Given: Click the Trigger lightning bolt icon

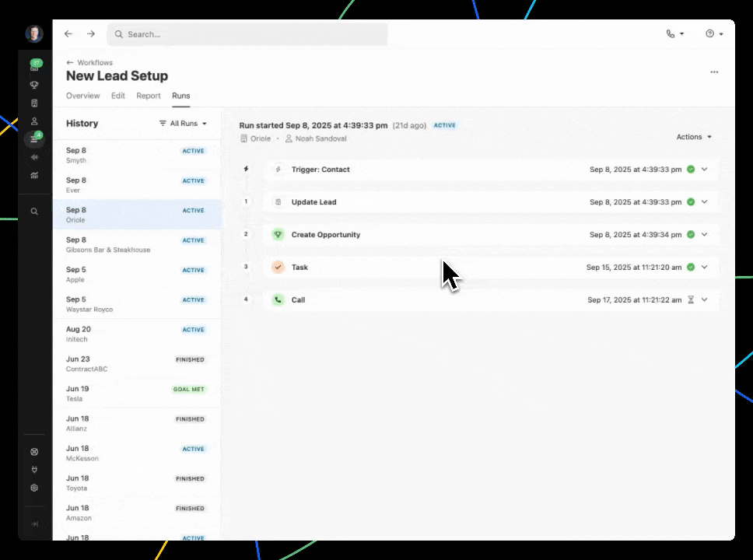Looking at the screenshot, I should pyautogui.click(x=278, y=169).
